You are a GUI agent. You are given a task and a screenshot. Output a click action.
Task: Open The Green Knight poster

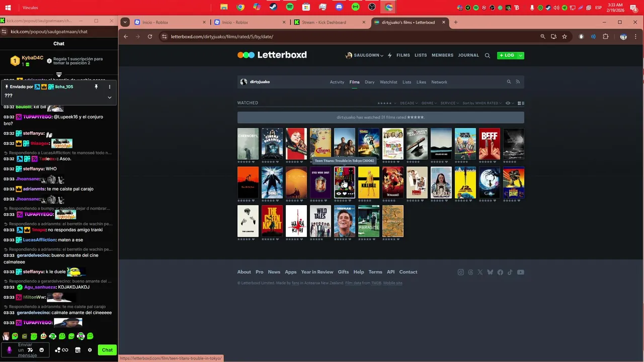coord(272,221)
